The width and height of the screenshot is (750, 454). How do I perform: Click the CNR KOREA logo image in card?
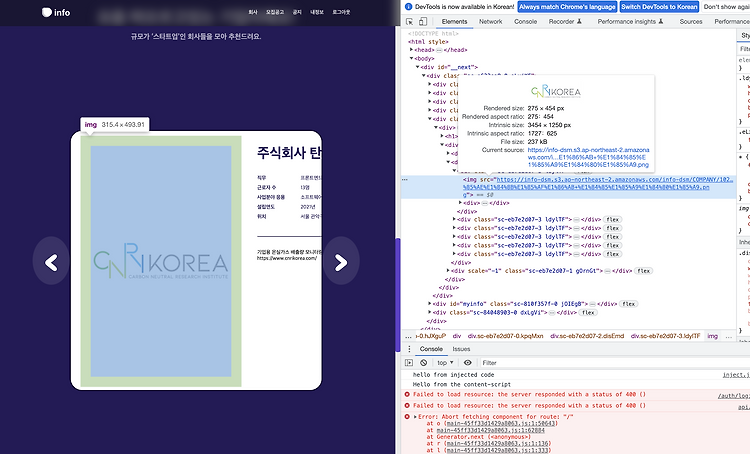161,261
